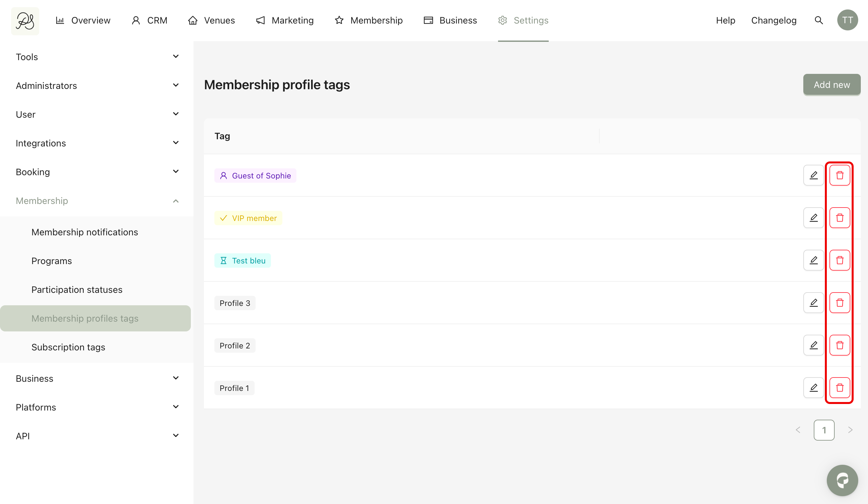Switch to the Marketing tab
The height and width of the screenshot is (504, 868).
click(x=285, y=20)
